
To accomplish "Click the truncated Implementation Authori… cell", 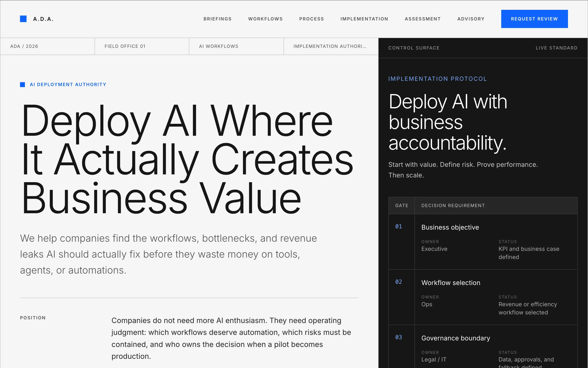I will click(331, 46).
